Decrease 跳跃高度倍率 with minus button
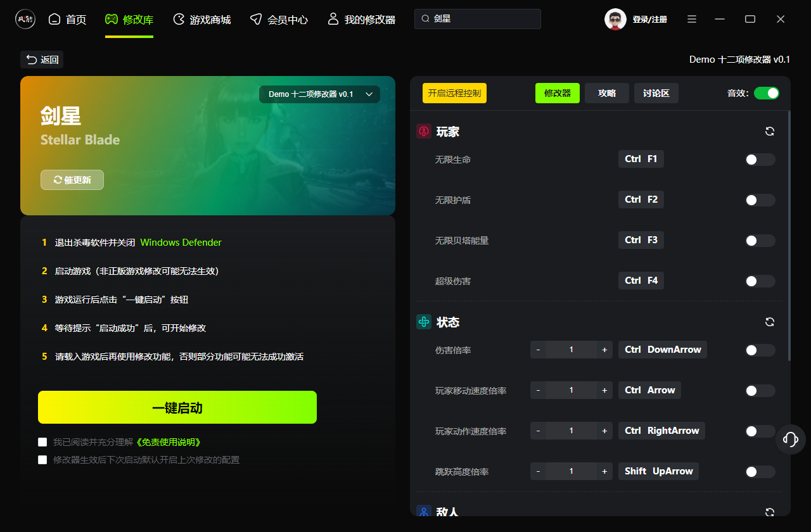 pos(539,471)
